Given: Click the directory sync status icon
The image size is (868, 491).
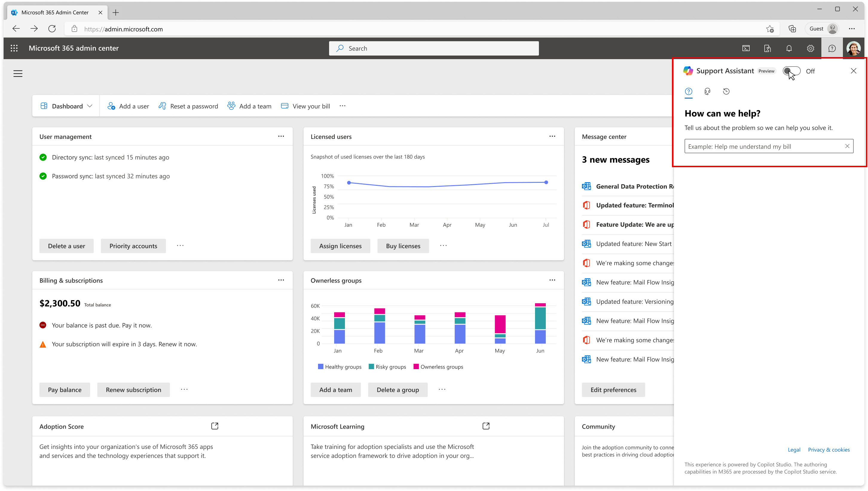Looking at the screenshot, I should click(43, 157).
